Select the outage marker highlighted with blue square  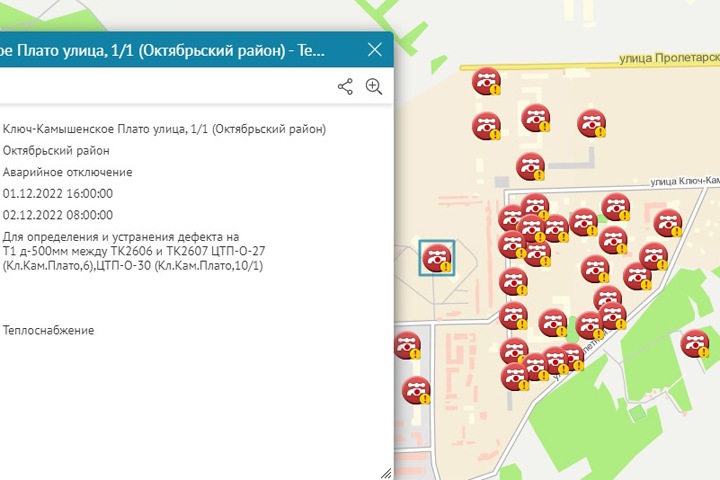(x=437, y=258)
